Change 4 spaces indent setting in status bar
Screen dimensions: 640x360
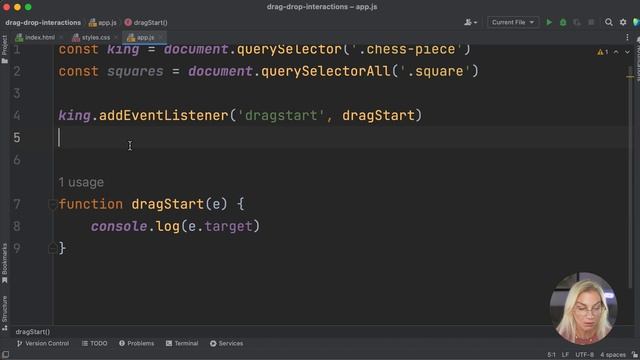613,355
